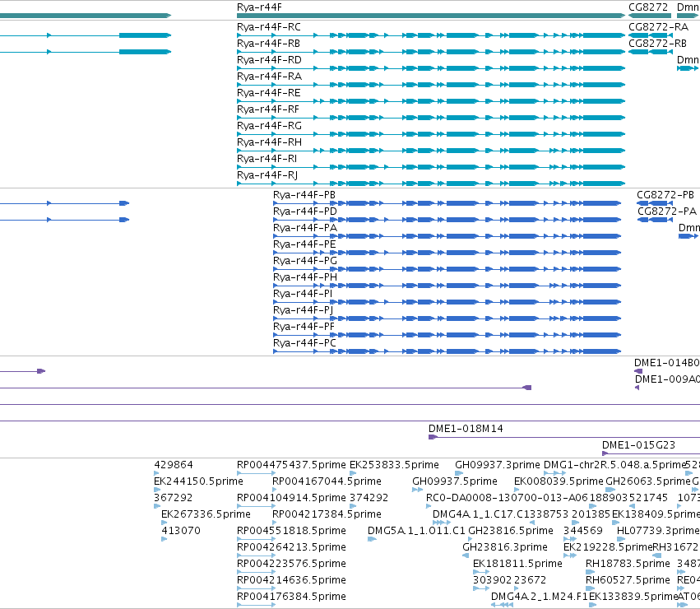This screenshot has height=609, width=700.
Task: Select the RP004551818.5prime EST label
Action: pos(291,532)
